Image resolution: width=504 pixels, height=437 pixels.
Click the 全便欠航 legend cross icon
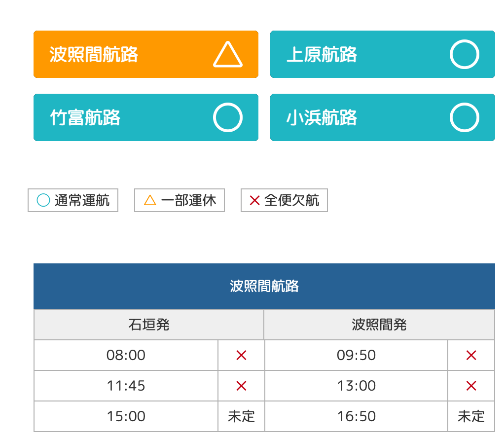[x=254, y=200]
